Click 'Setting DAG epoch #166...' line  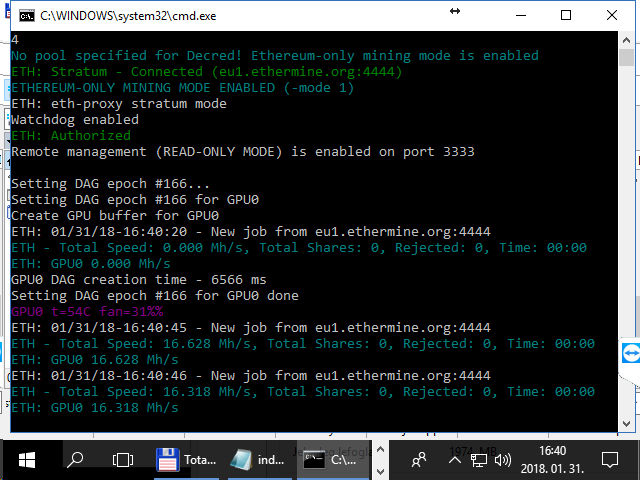pos(110,184)
